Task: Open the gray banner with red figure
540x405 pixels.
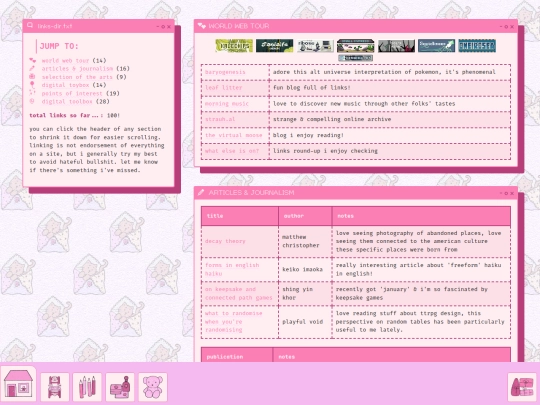Action: pyautogui.click(x=396, y=45)
